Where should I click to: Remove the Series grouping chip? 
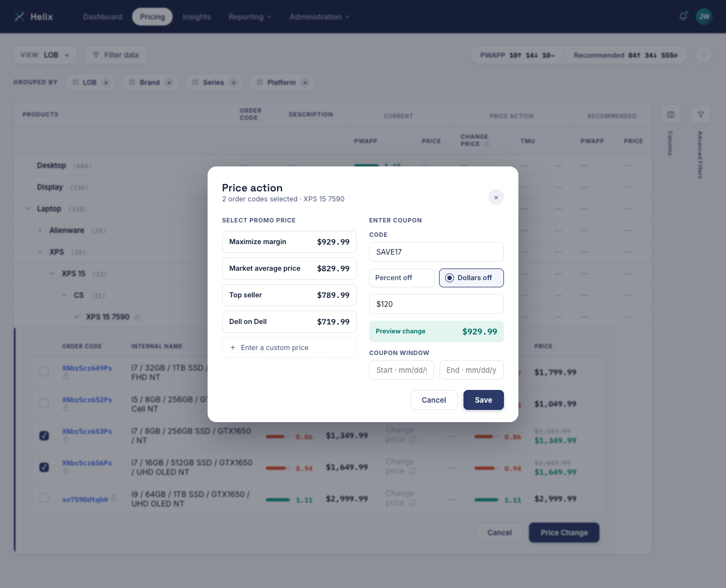click(x=234, y=83)
